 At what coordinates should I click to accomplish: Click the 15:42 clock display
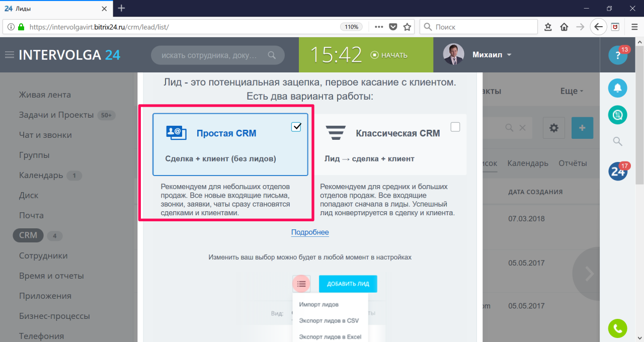pyautogui.click(x=336, y=55)
